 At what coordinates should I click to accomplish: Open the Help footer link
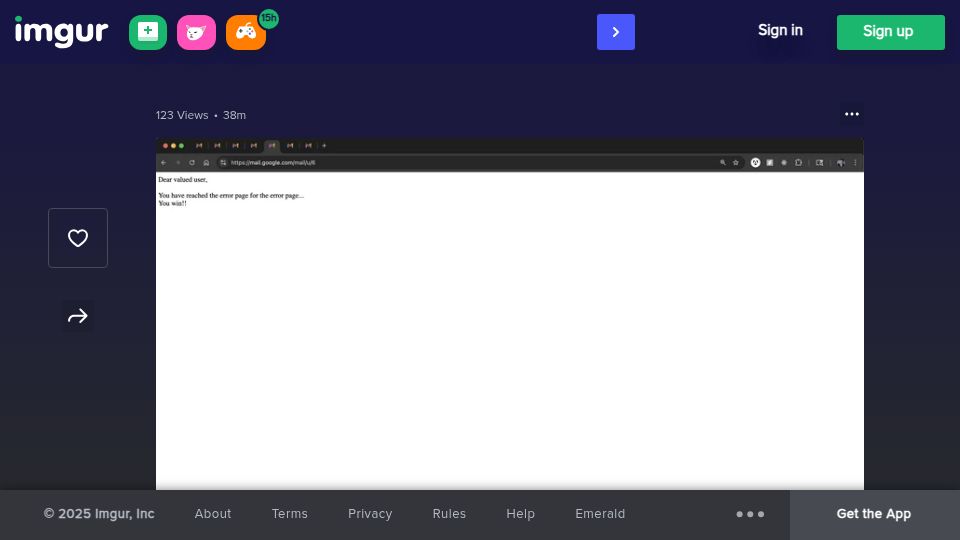[520, 514]
